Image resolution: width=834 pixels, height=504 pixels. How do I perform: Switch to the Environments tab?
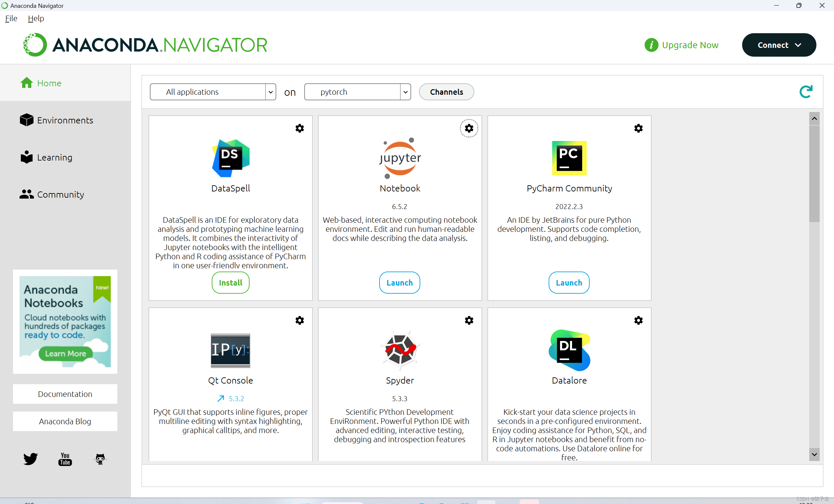pos(65,120)
